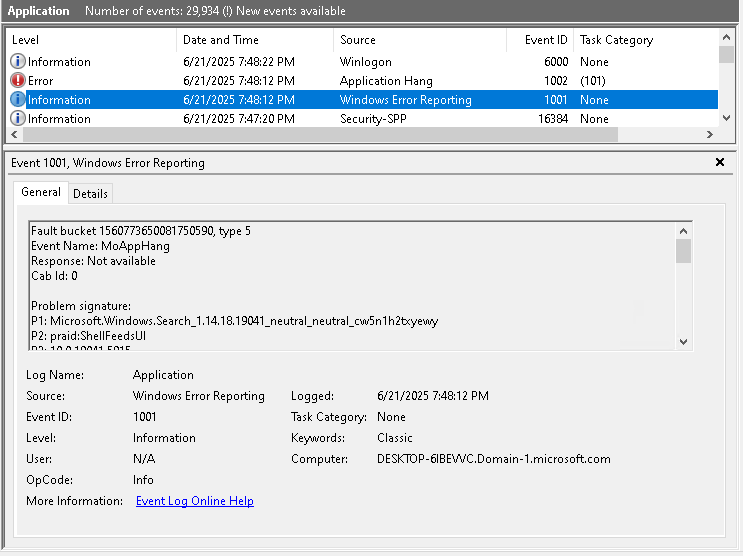Image resolution: width=743 pixels, height=556 pixels.
Task: Click the event list horizontal scrollbar thumb
Action: click(x=320, y=135)
